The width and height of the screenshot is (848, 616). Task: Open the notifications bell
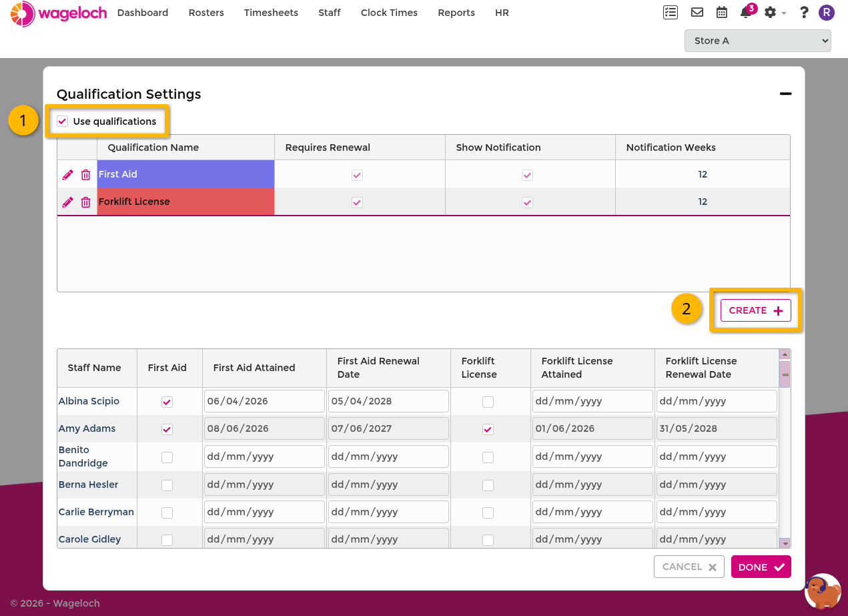click(x=746, y=13)
